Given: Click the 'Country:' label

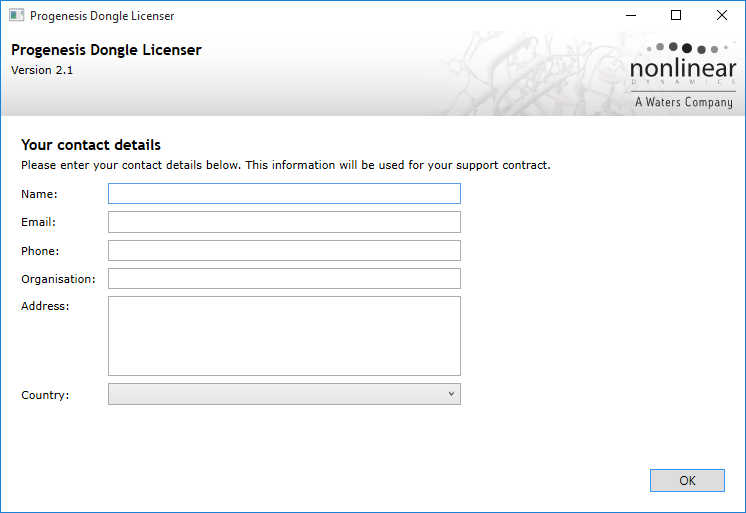Looking at the screenshot, I should tap(45, 395).
